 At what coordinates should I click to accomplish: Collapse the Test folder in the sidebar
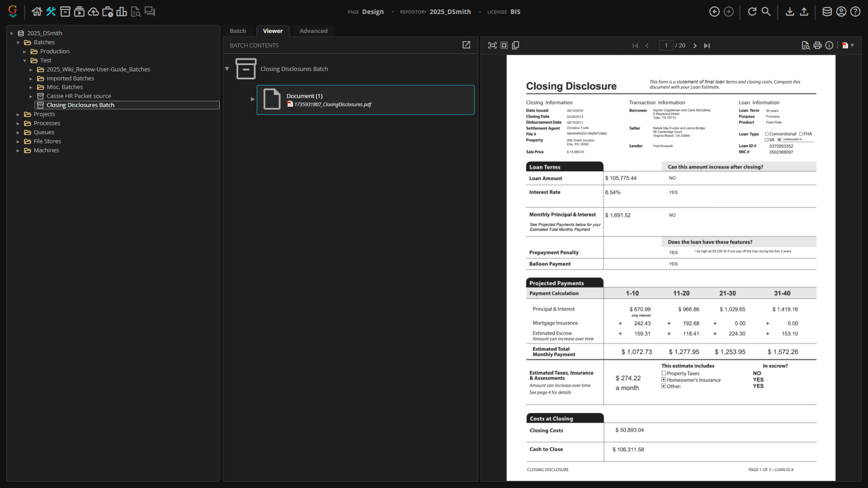[x=25, y=60]
